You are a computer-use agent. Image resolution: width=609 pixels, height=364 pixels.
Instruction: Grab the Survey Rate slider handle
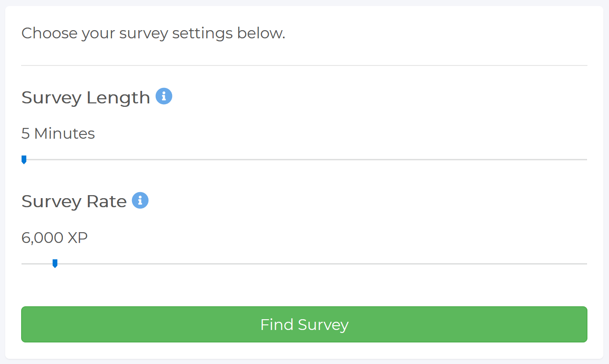pos(55,264)
